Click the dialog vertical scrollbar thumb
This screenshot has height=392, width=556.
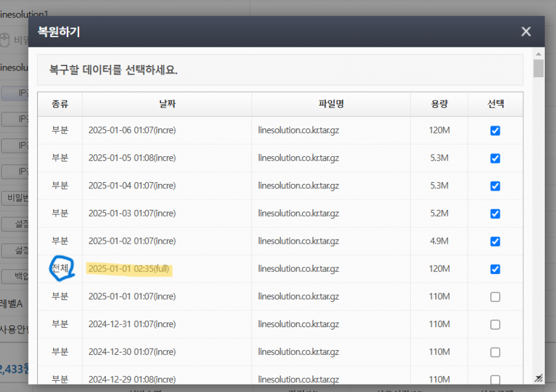(x=538, y=68)
